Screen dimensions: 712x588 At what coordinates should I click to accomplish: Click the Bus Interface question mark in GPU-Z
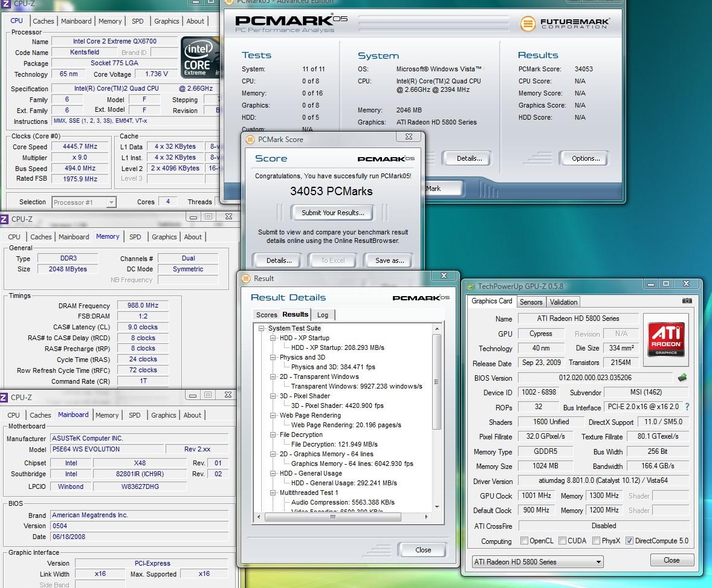tap(687, 407)
